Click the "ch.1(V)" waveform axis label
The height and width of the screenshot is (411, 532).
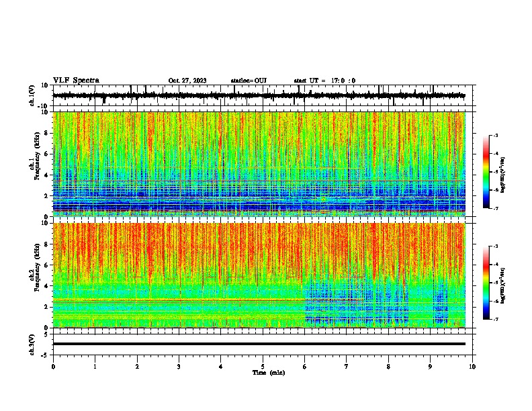32,95
